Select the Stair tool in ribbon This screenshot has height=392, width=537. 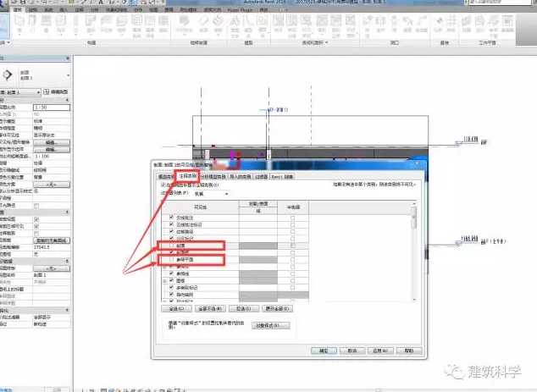[x=218, y=24]
